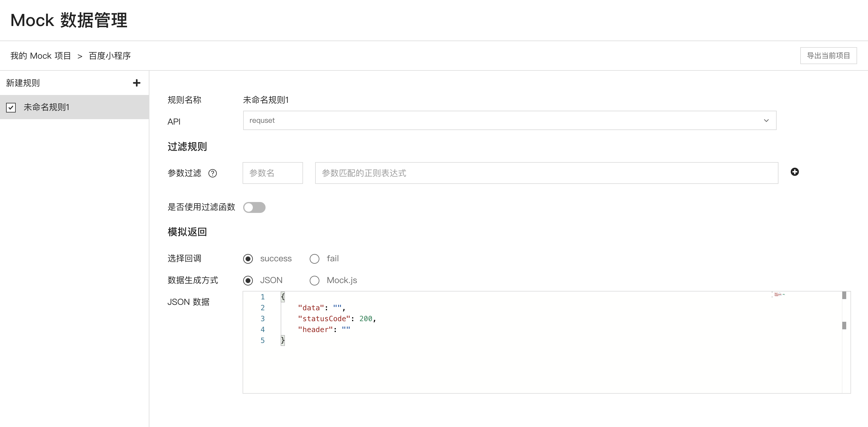Click the 百度小程序 breadcrumb item
The image size is (868, 427).
click(x=109, y=56)
